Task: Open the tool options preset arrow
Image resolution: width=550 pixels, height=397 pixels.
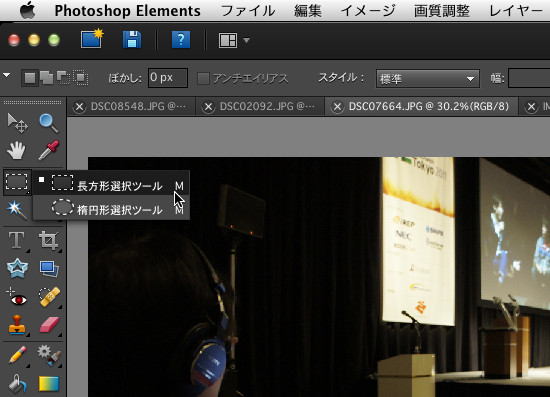Action: pos(6,75)
